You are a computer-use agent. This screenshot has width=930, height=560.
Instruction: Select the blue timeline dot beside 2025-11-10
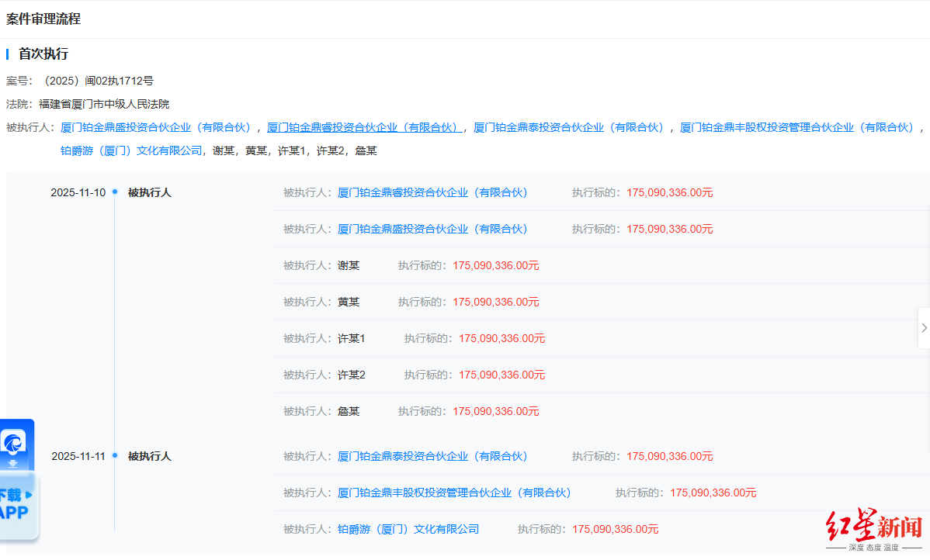coord(114,192)
